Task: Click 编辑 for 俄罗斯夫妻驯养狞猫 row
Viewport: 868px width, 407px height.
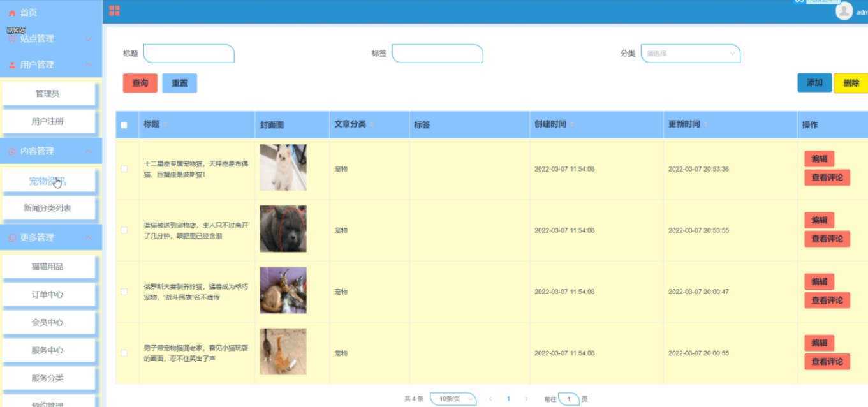Action: [820, 281]
